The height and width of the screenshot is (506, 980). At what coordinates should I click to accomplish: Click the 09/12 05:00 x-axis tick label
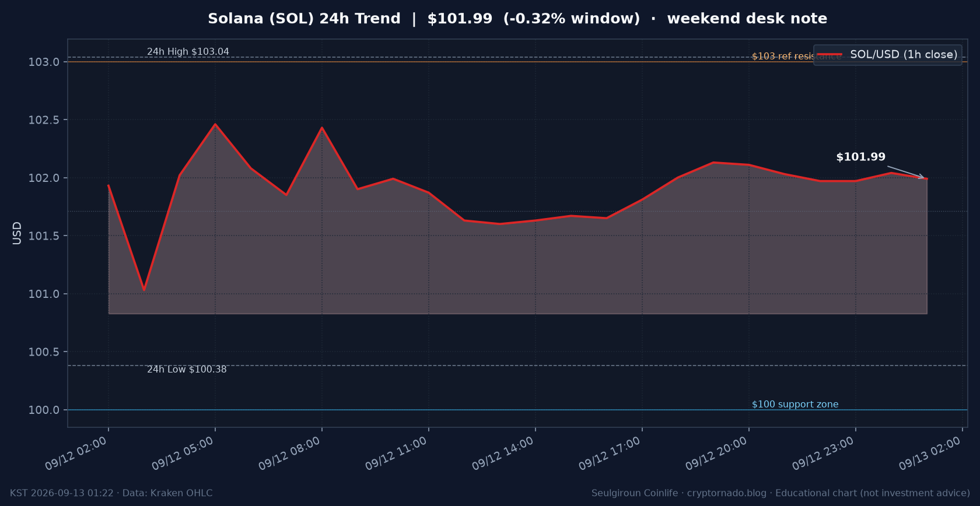coord(183,454)
